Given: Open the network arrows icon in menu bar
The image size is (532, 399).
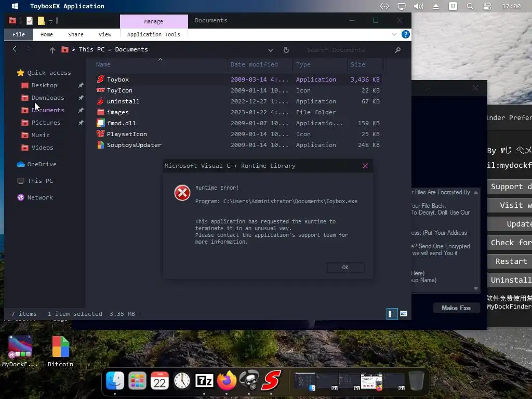Looking at the screenshot, I should point(384,6).
